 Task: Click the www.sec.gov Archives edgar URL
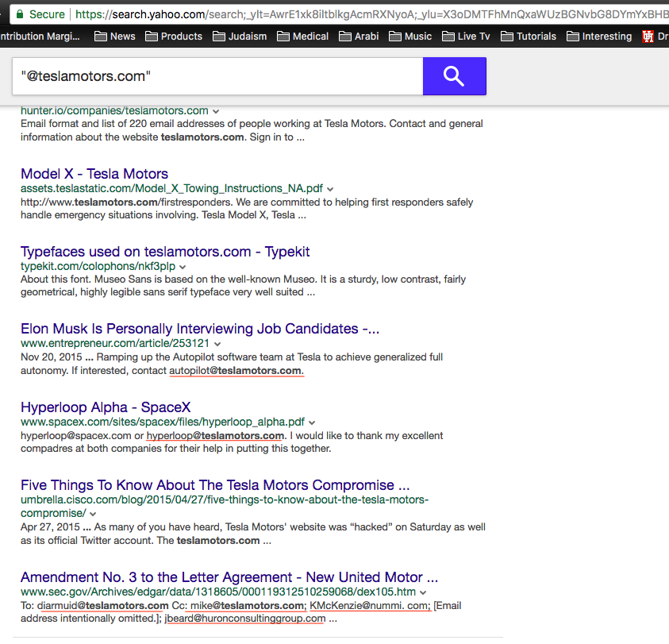tap(218, 592)
